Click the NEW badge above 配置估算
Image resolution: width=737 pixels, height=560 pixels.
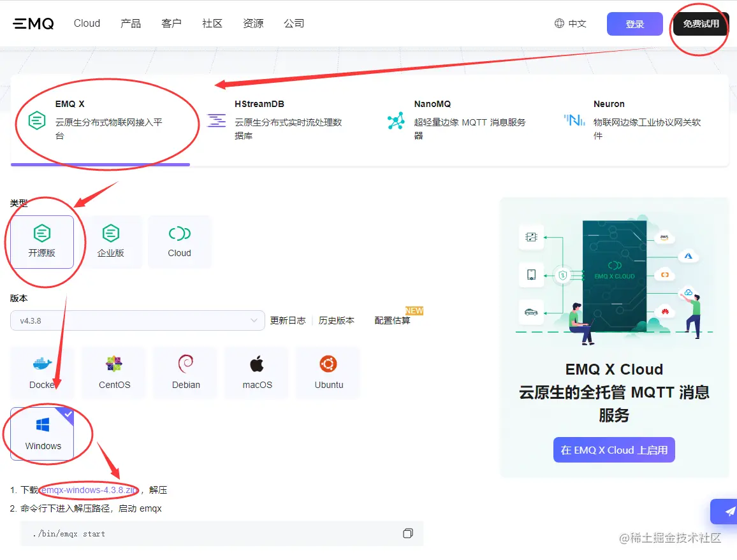click(x=414, y=310)
